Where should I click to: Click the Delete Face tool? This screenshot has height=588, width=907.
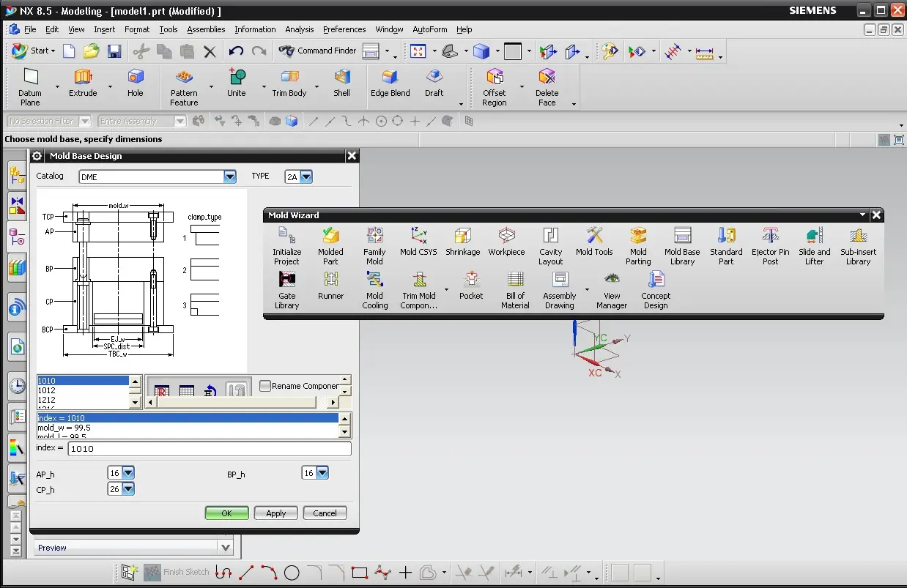[x=547, y=87]
